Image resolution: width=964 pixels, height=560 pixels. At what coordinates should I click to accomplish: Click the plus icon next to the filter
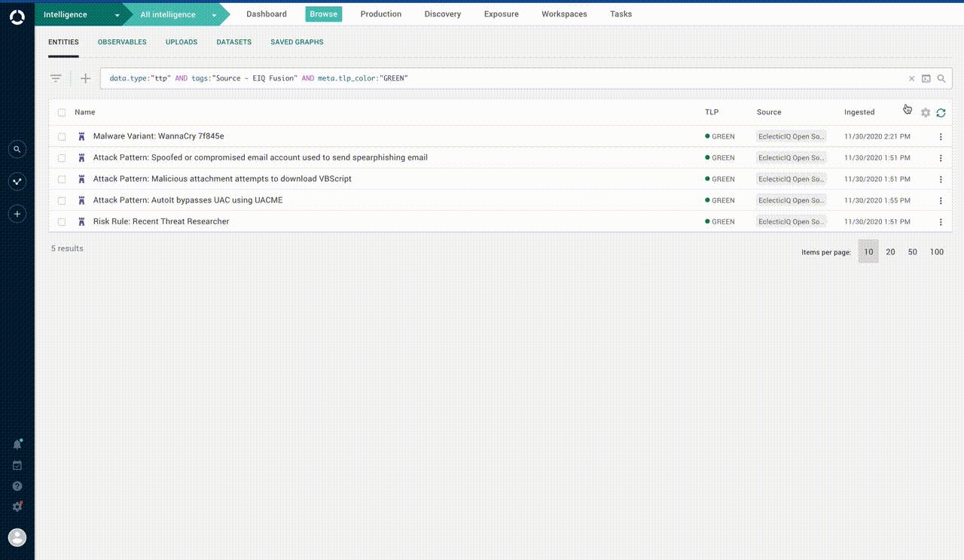85,78
